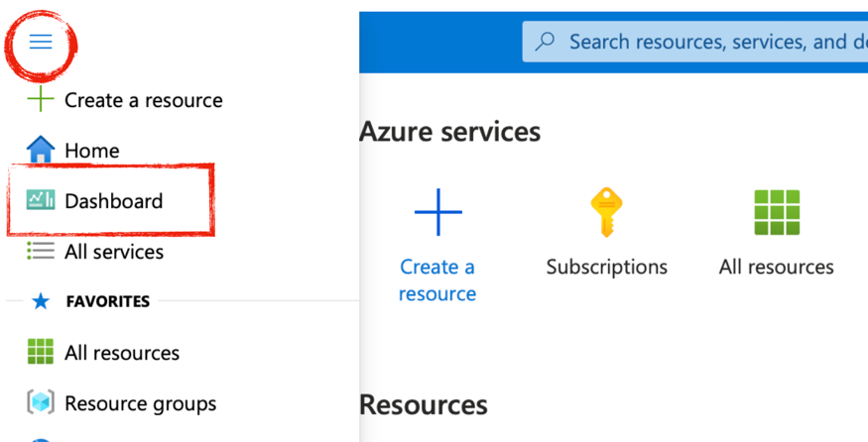Click the All services list icon

41,252
